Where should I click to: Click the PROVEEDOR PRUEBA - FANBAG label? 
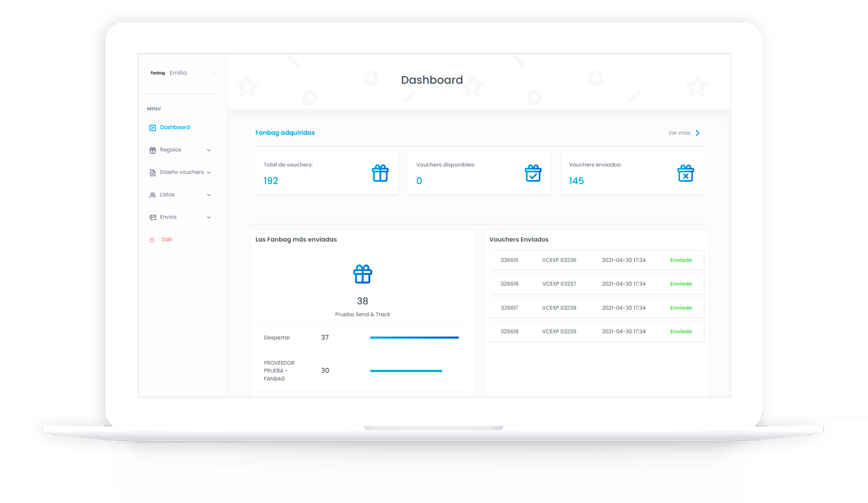pyautogui.click(x=279, y=371)
